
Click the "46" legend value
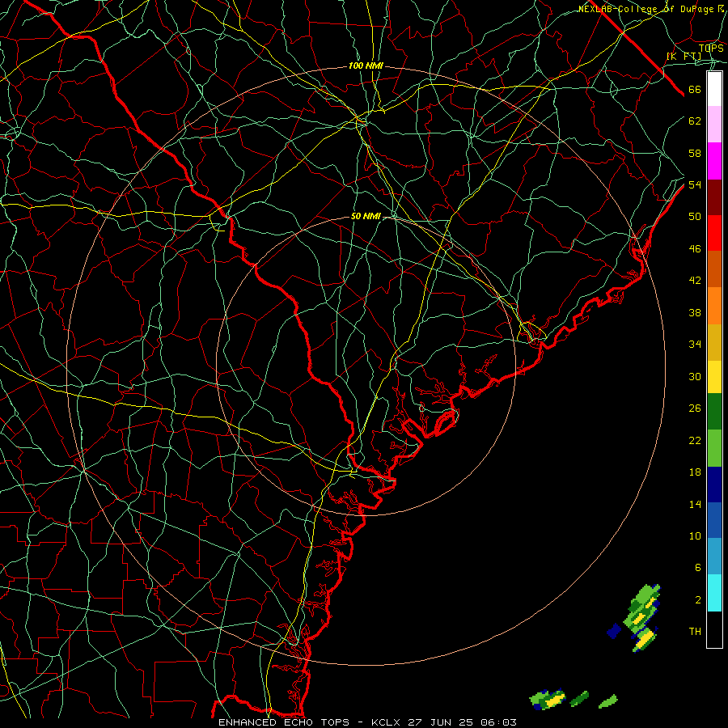click(695, 249)
